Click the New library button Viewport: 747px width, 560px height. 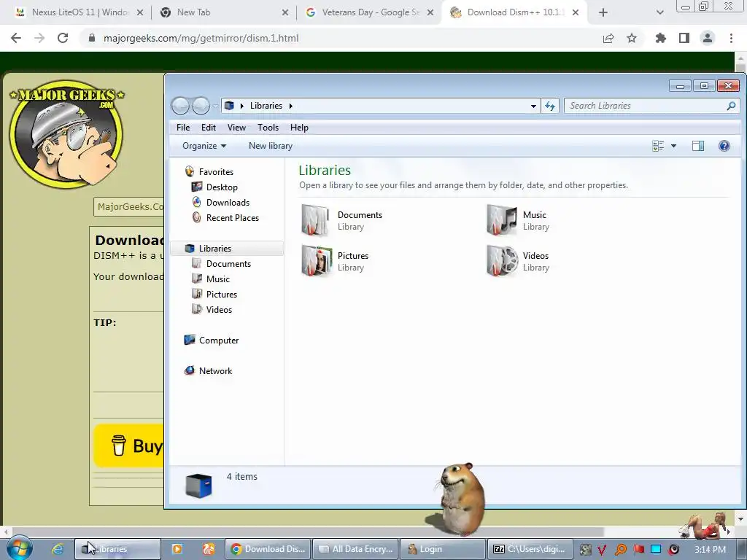click(271, 146)
